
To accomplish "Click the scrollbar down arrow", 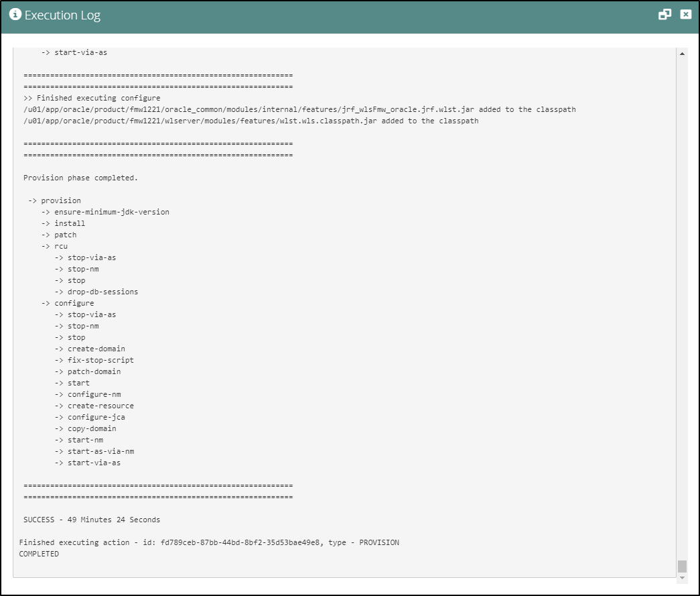I will pyautogui.click(x=682, y=578).
